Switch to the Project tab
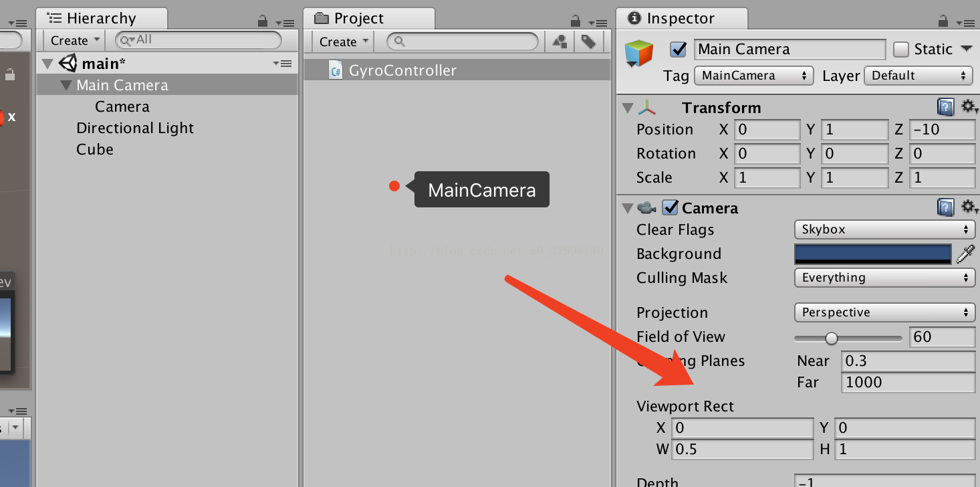 point(369,18)
